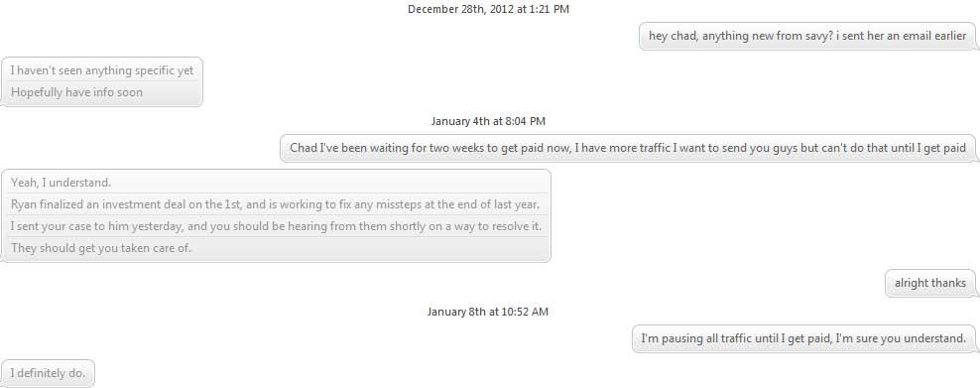The width and height of the screenshot is (980, 388).
Task: Click the December 28th, 2012 timestamp
Action: 488,9
